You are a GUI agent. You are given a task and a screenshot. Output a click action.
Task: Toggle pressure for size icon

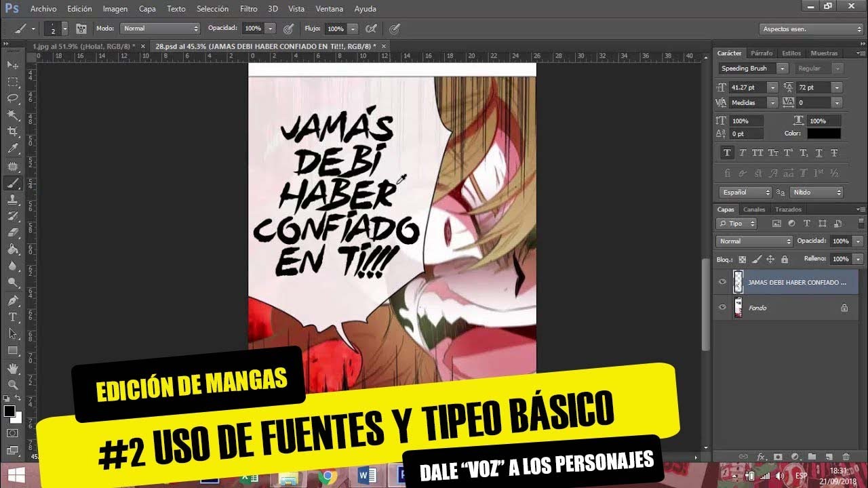pyautogui.click(x=395, y=28)
